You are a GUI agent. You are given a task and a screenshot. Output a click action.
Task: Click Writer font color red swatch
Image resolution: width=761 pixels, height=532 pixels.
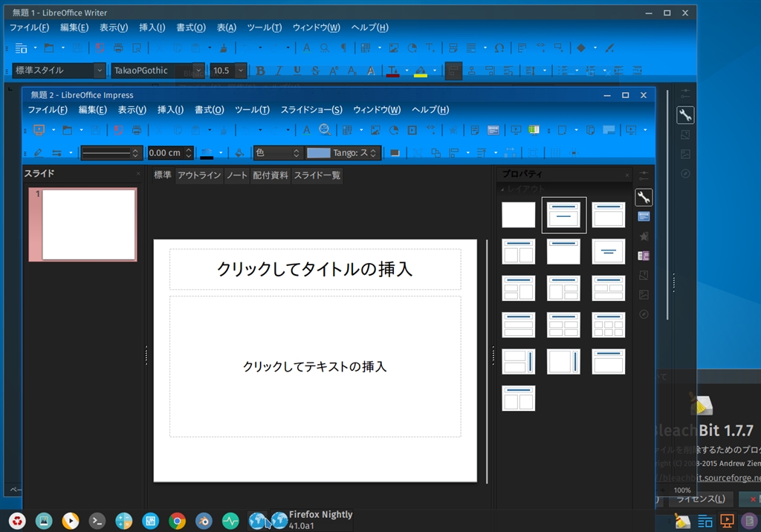(x=392, y=71)
